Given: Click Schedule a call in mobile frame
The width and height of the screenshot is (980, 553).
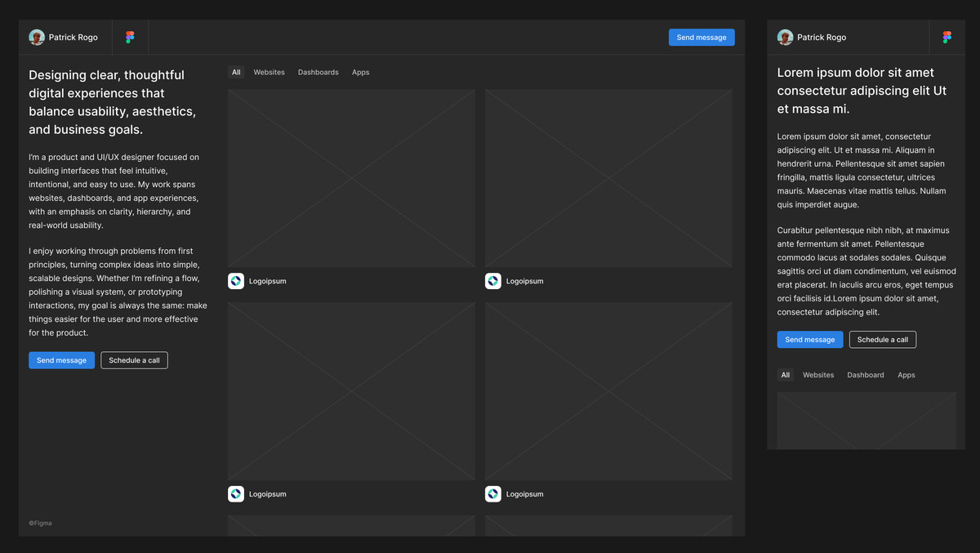Looking at the screenshot, I should (883, 340).
